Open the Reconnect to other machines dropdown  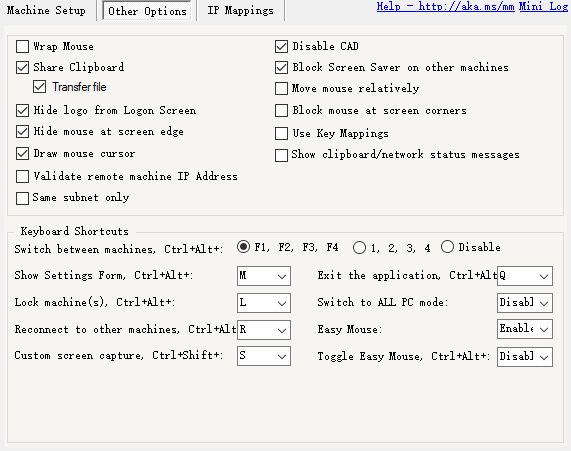tap(264, 330)
